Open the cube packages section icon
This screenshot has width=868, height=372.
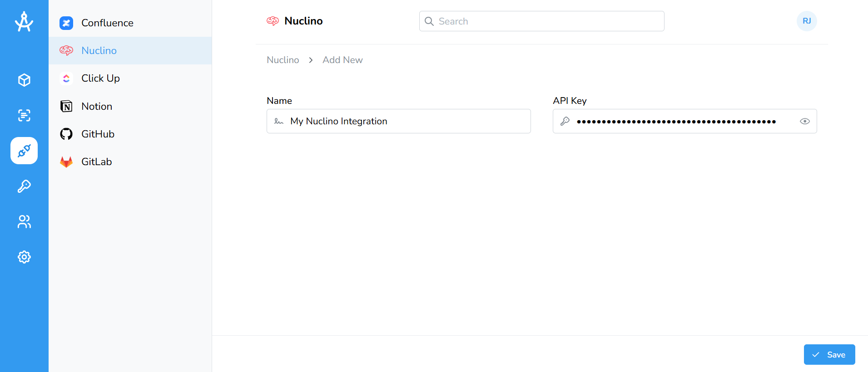click(24, 80)
